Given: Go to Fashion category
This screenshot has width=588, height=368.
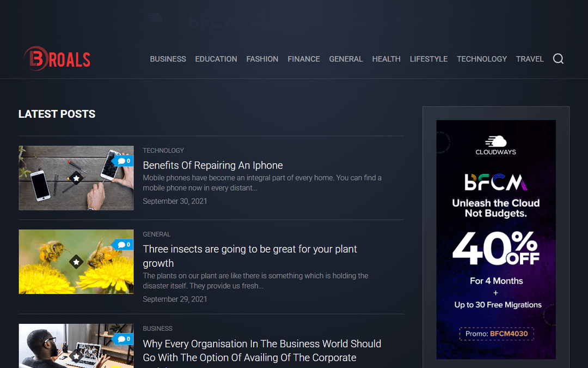Looking at the screenshot, I should tap(262, 59).
